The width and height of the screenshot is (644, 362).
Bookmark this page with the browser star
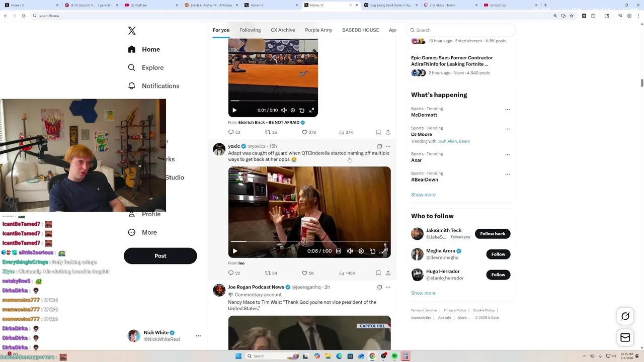point(572,16)
